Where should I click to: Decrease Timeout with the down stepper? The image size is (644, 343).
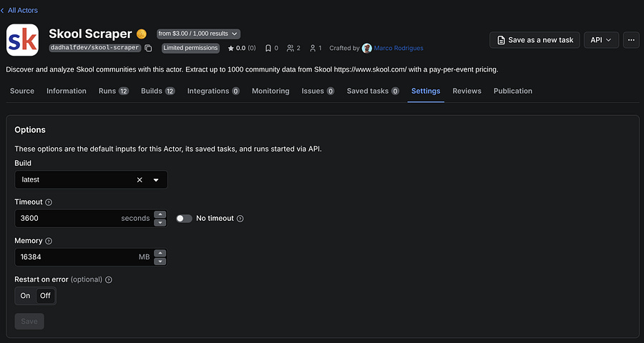tap(160, 223)
